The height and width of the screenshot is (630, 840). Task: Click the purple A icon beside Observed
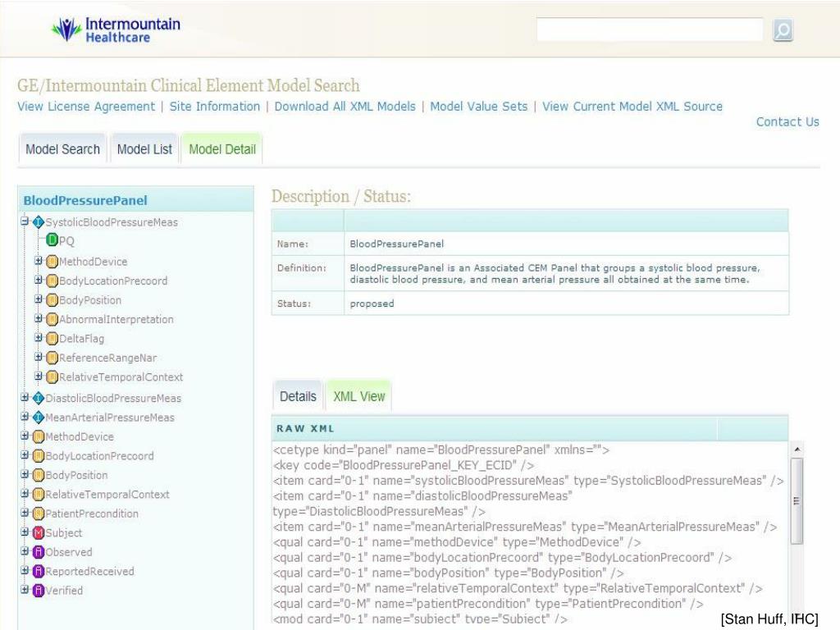pyautogui.click(x=38, y=552)
